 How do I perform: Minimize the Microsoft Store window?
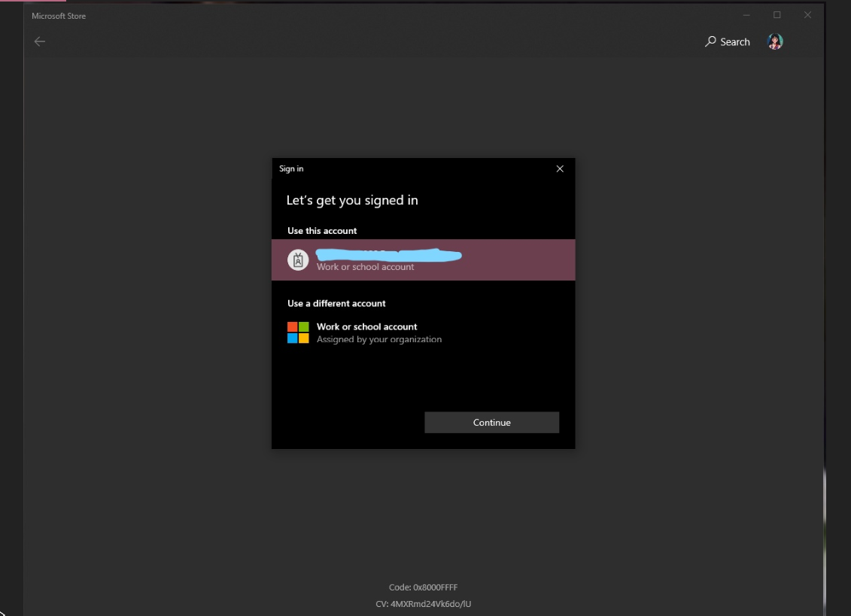pyautogui.click(x=747, y=15)
